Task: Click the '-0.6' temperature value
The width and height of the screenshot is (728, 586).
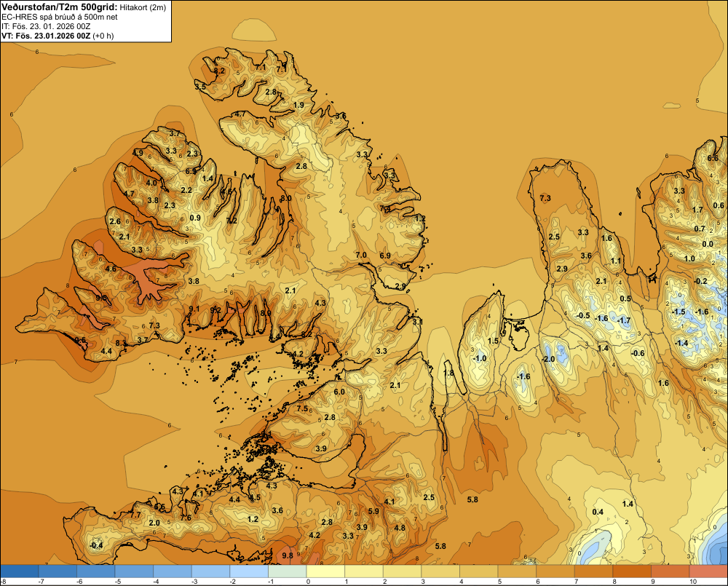Action: coord(638,353)
